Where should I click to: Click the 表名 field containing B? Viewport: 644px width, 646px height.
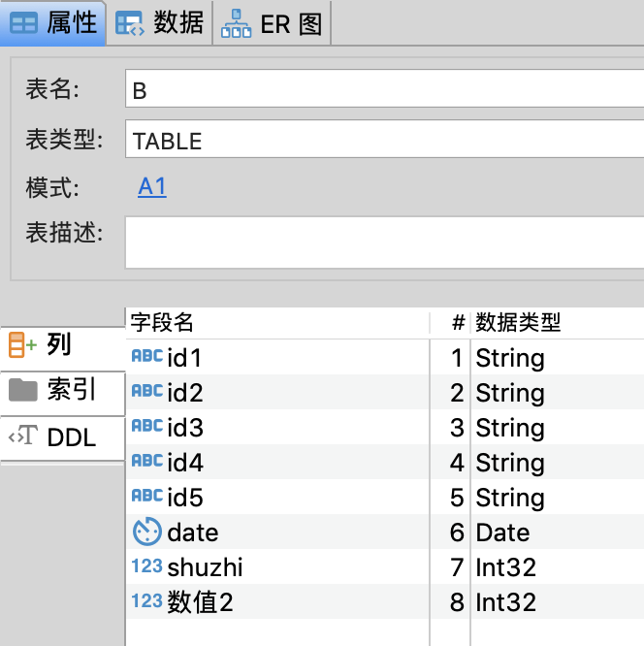385,91
